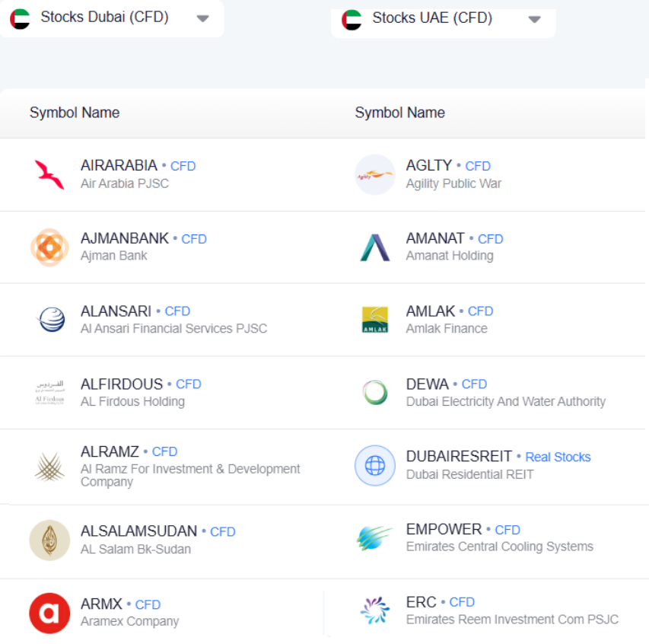The height and width of the screenshot is (644, 649).
Task: Click the Empower cooling systems logo
Action: pos(375,538)
